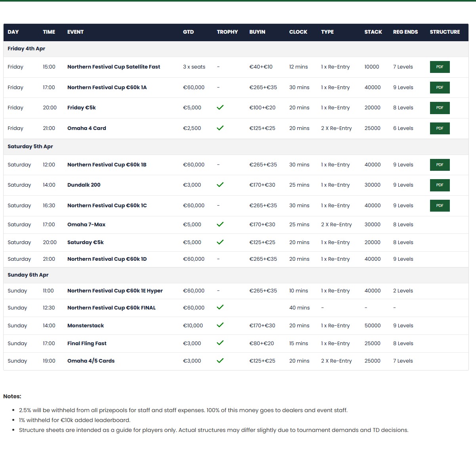Click event name Northern Festival Cup €60k FINAL
The width and height of the screenshot is (476, 449).
(111, 308)
